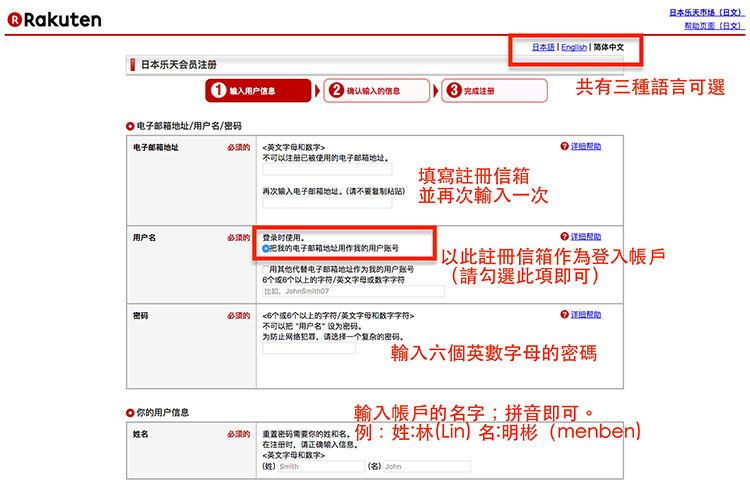Switch language to 日本語

click(543, 47)
